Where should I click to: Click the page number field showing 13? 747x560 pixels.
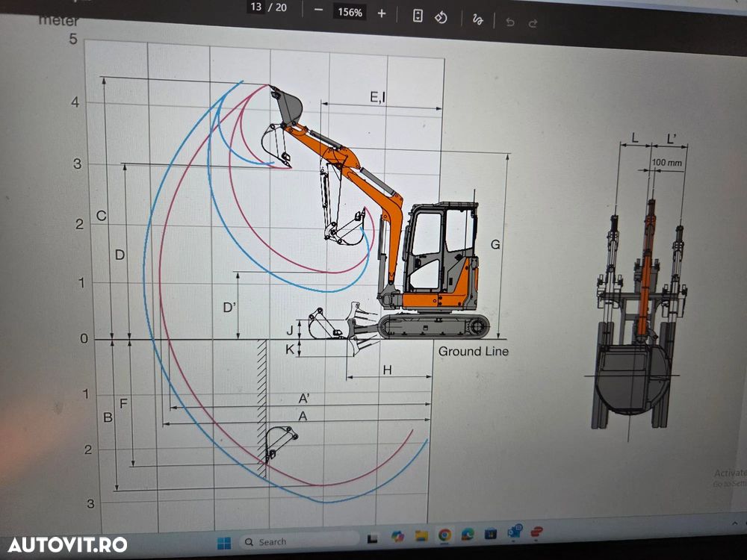[x=255, y=7]
